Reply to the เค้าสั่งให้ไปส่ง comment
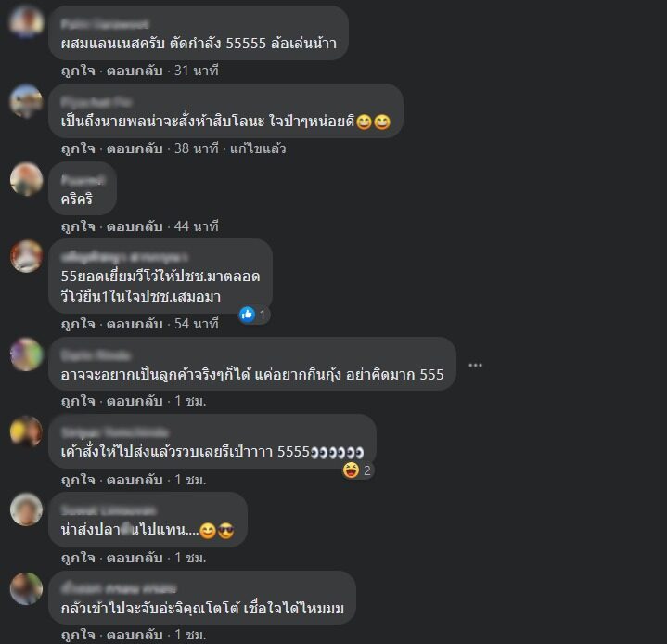Viewport: 667px width, 644px height. tap(135, 480)
